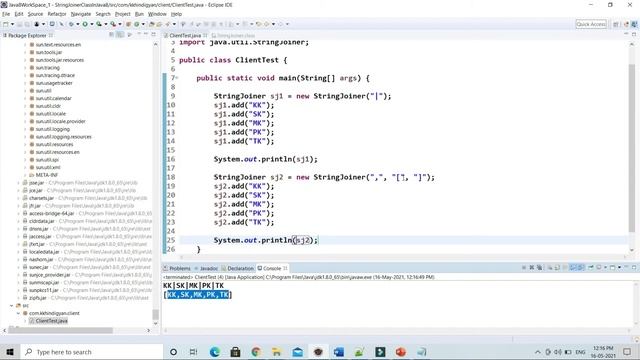Open the notification center icon
Viewport: 640px width, 360px height.
627,352
